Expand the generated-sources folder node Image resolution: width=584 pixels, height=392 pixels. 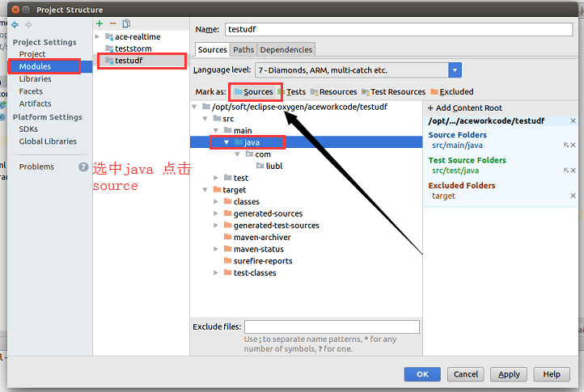tap(216, 213)
